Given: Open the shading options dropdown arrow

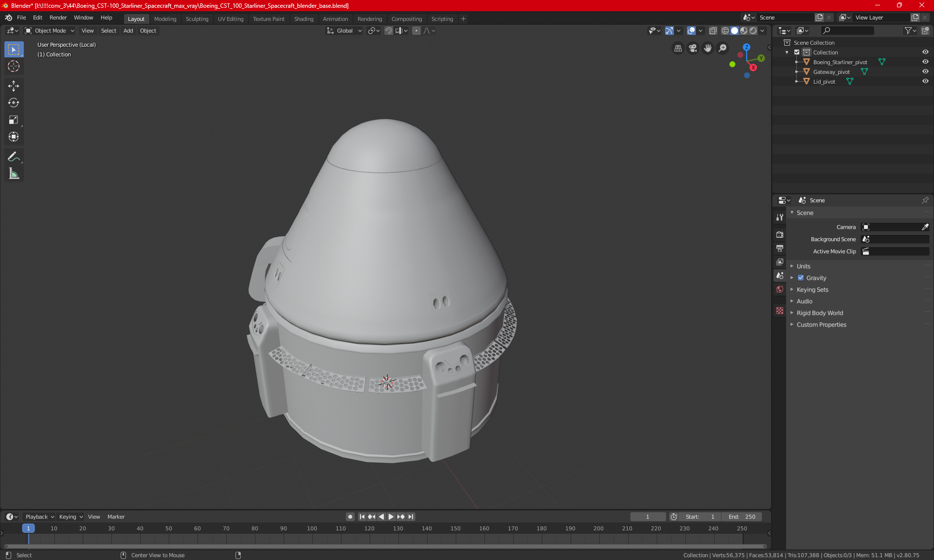Looking at the screenshot, I should (762, 31).
